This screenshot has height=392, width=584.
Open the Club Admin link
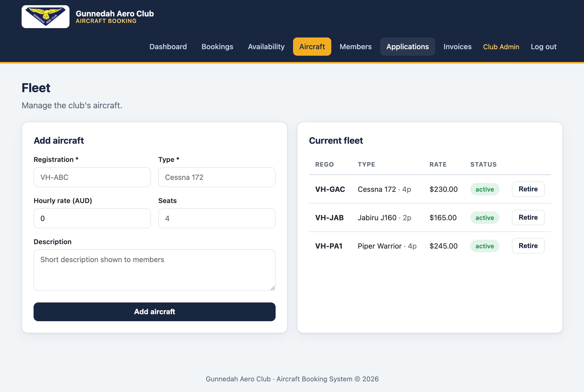click(x=501, y=47)
